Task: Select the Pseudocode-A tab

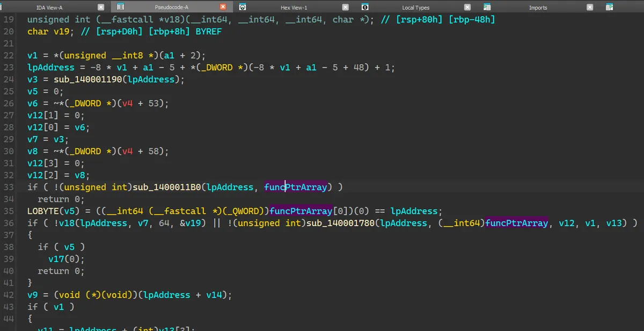Action: tap(172, 8)
